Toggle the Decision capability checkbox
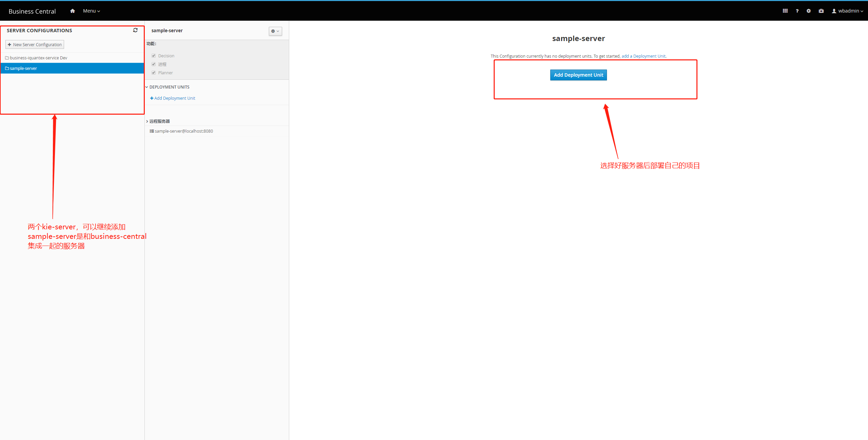The height and width of the screenshot is (440, 868). point(154,56)
